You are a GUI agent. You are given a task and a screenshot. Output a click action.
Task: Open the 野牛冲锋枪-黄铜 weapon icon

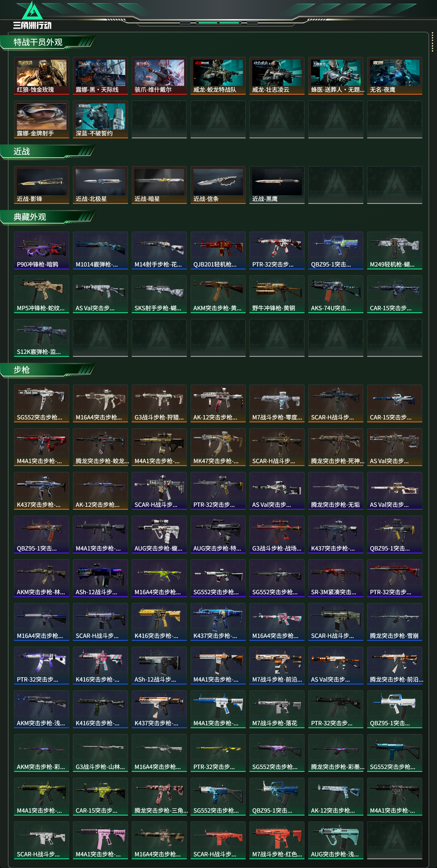[276, 294]
